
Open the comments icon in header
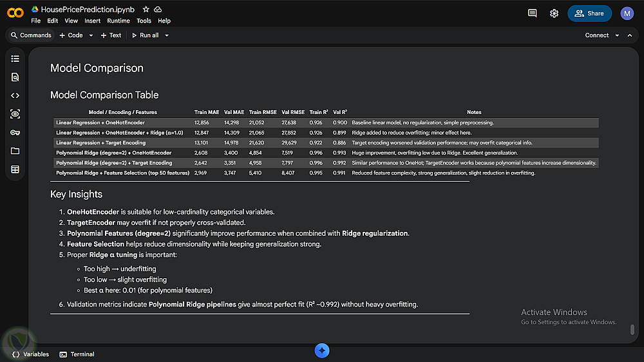(x=532, y=13)
